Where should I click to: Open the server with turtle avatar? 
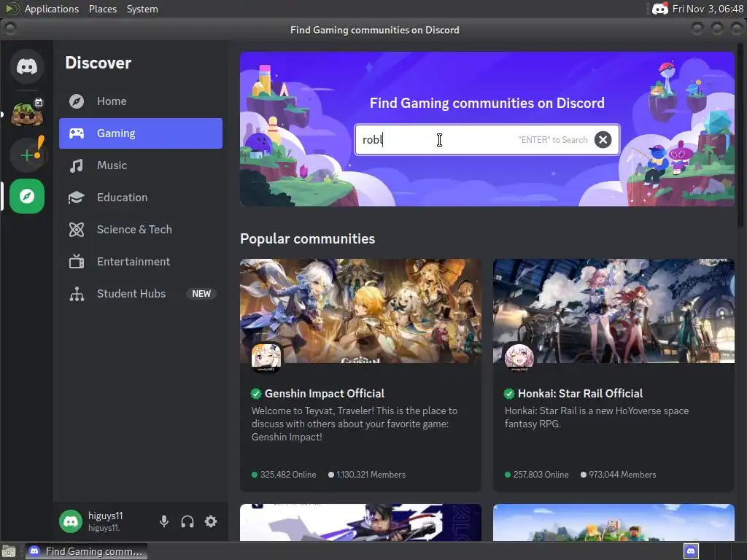27,113
